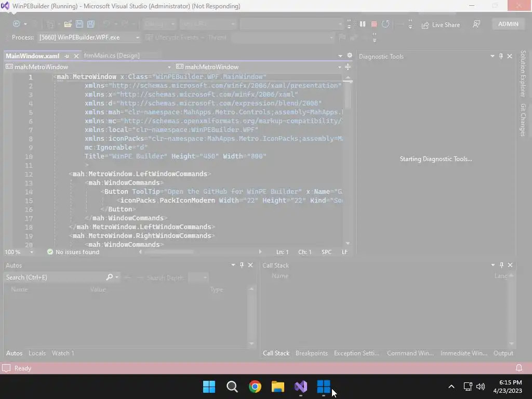The height and width of the screenshot is (399, 532).
Task: Click the SPC indentation indicator
Action: (326, 252)
